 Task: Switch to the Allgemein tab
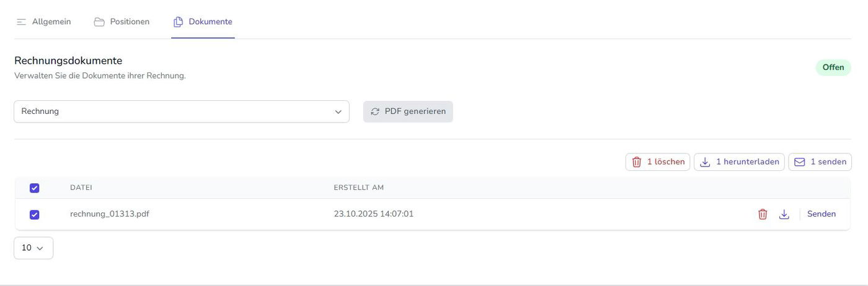[x=51, y=22]
